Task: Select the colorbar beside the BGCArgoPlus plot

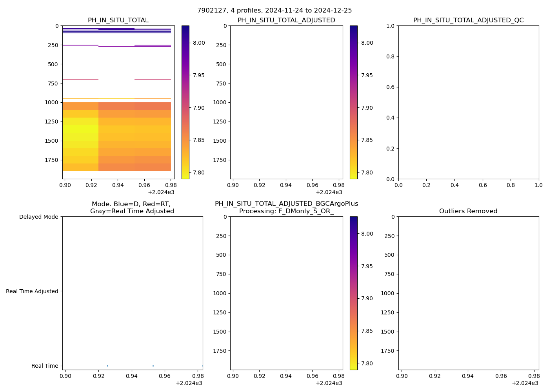Action: pyautogui.click(x=353, y=293)
